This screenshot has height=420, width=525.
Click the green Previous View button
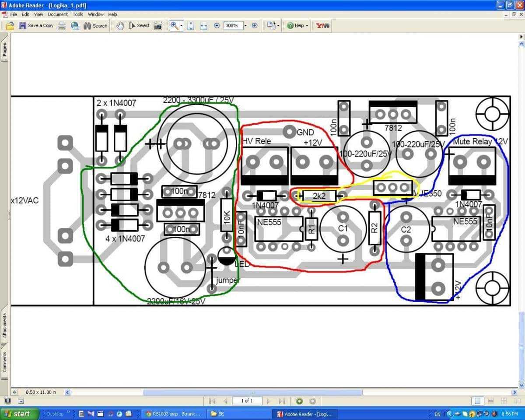pos(300,401)
